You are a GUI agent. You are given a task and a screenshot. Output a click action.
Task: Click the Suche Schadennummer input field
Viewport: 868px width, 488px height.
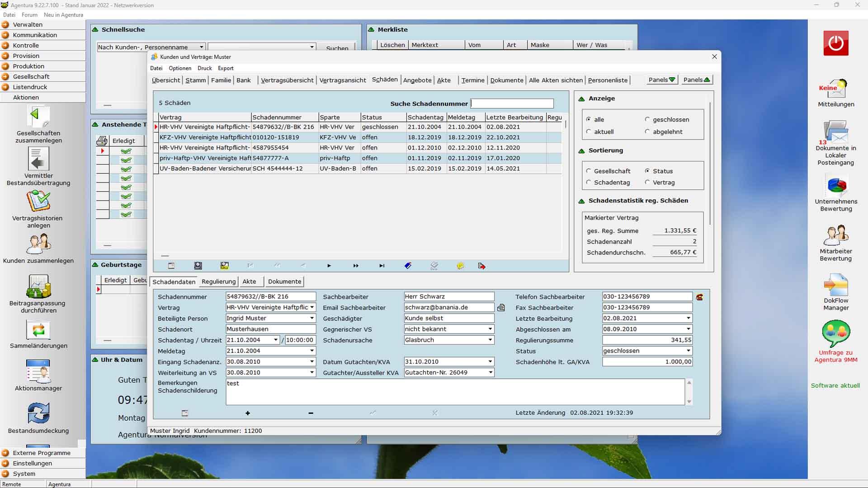(512, 103)
